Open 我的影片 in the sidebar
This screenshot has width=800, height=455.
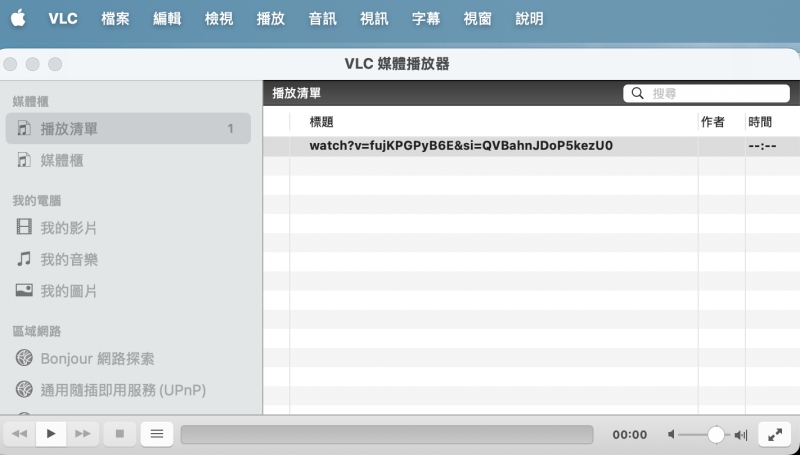pos(128,228)
